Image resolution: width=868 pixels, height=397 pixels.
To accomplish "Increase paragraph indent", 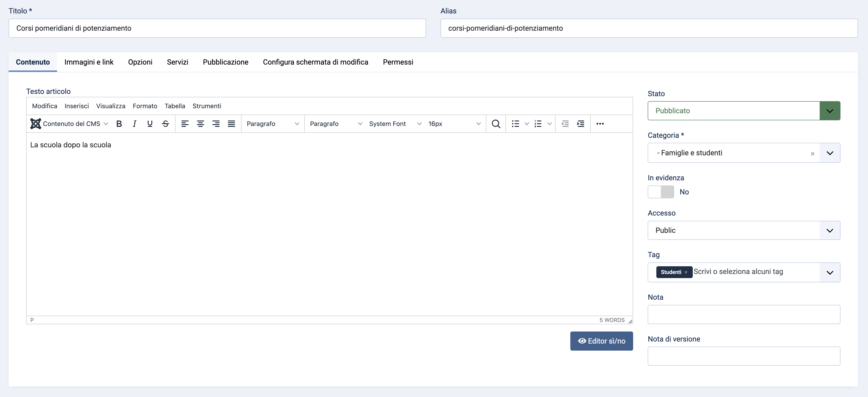I will (581, 123).
